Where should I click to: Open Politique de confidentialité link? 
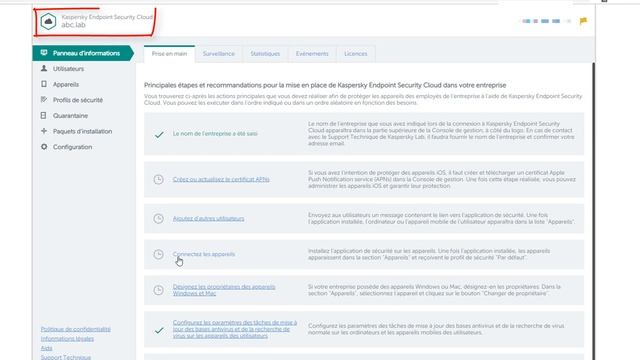(x=76, y=329)
